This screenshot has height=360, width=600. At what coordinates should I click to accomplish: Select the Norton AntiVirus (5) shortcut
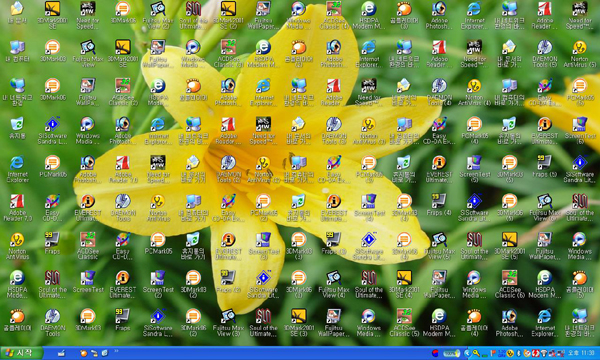pos(580,53)
